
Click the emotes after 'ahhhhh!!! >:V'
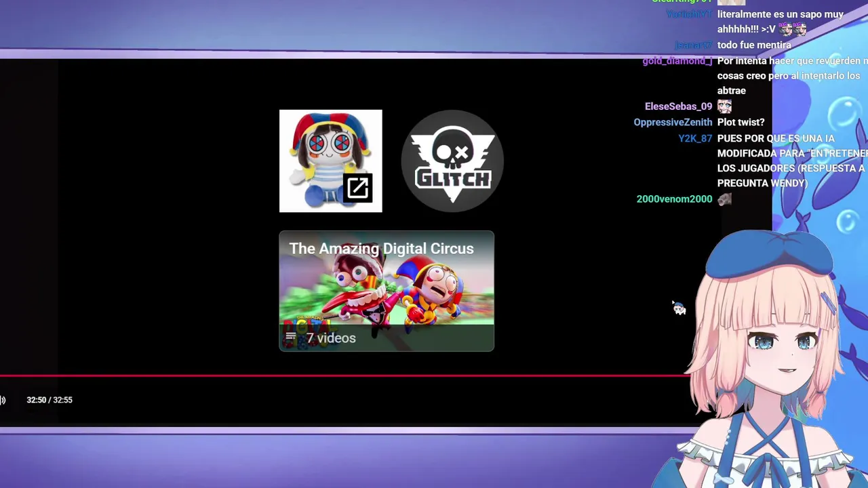[793, 29]
